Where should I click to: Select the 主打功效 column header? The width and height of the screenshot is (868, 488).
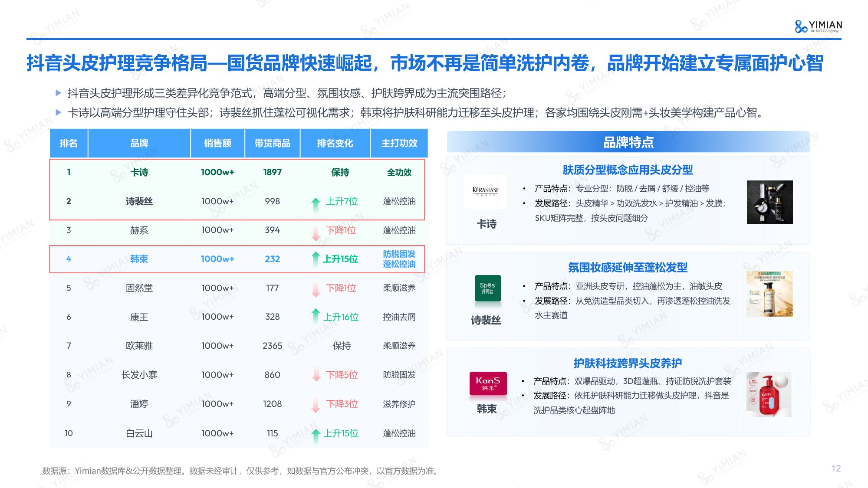(x=399, y=143)
